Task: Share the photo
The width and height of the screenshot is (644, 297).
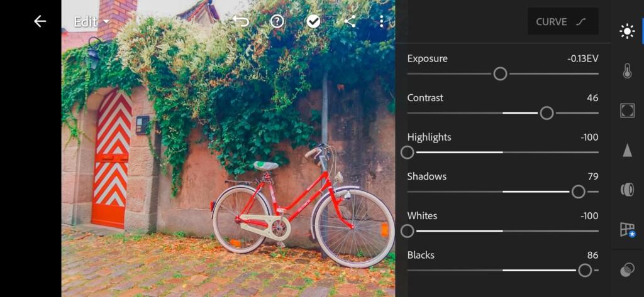Action: click(x=350, y=21)
